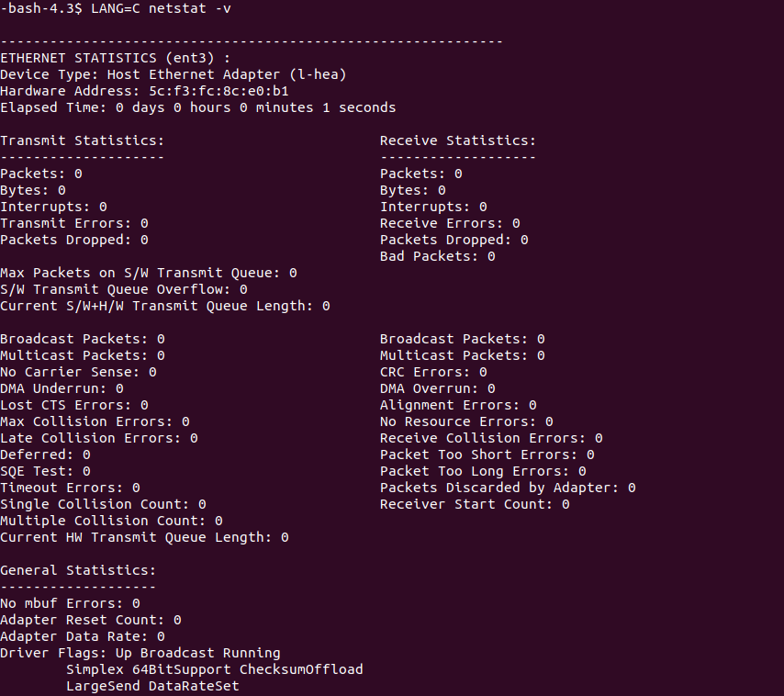Click the DMA Underrun: 0 entry
This screenshot has width=784, height=696.
tap(62, 388)
